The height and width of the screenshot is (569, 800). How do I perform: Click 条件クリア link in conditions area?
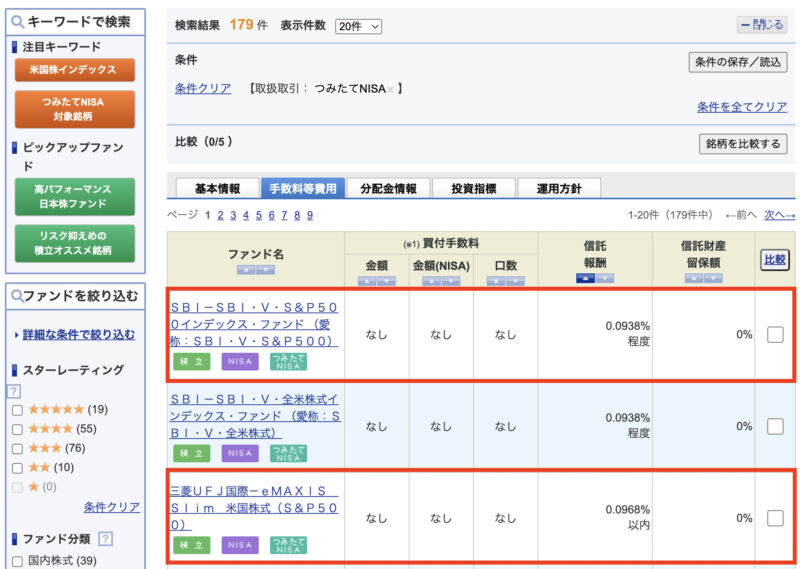tap(203, 89)
